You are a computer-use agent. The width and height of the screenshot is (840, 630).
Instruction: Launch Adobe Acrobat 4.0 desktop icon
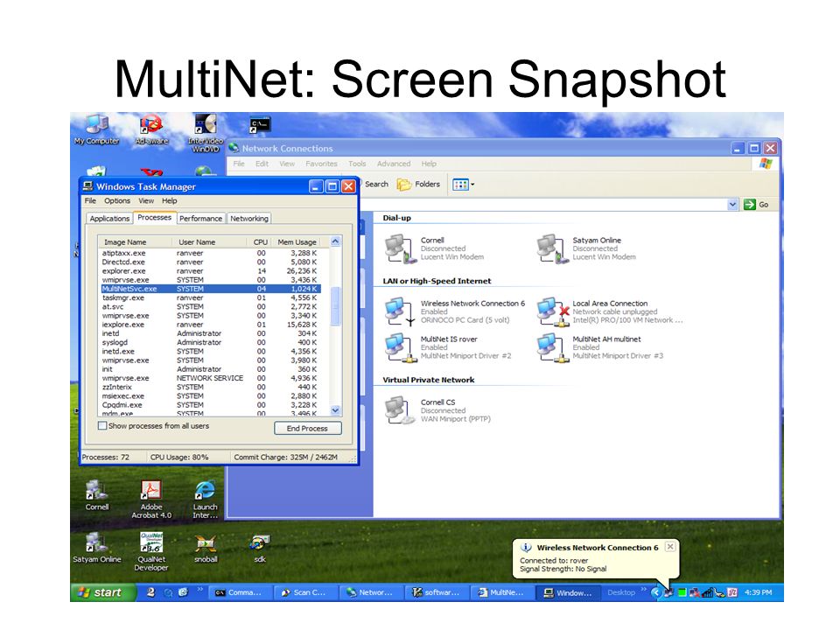click(x=151, y=500)
